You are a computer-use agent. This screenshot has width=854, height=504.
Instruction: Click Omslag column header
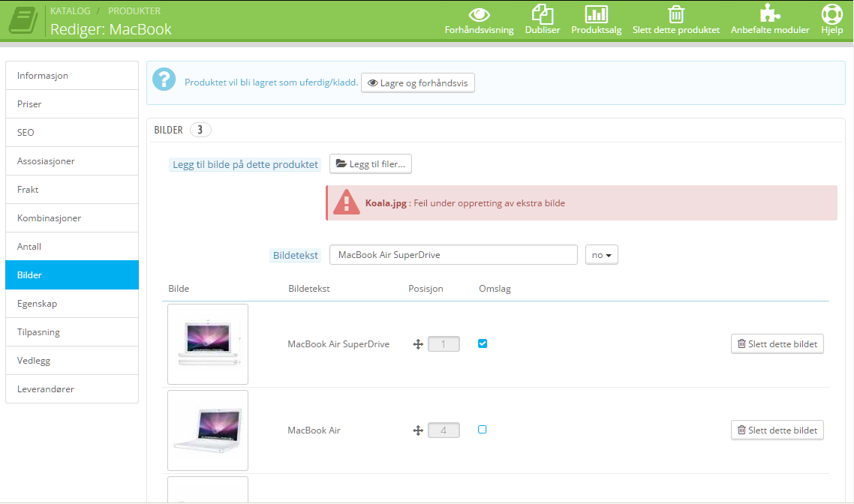click(x=495, y=289)
